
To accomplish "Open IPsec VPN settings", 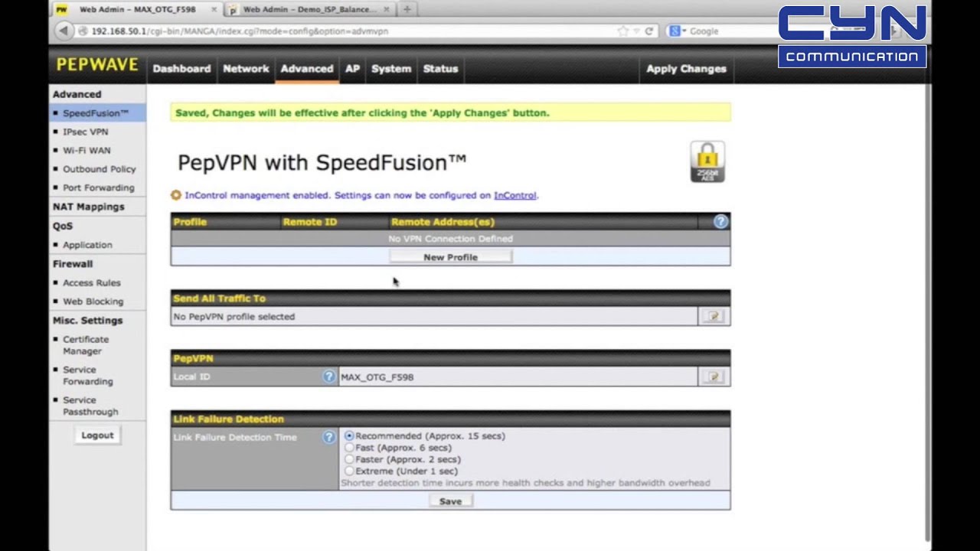I will (x=85, y=132).
